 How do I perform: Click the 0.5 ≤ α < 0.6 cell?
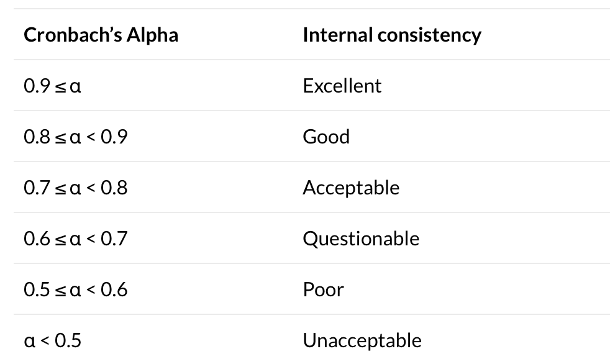pos(75,289)
